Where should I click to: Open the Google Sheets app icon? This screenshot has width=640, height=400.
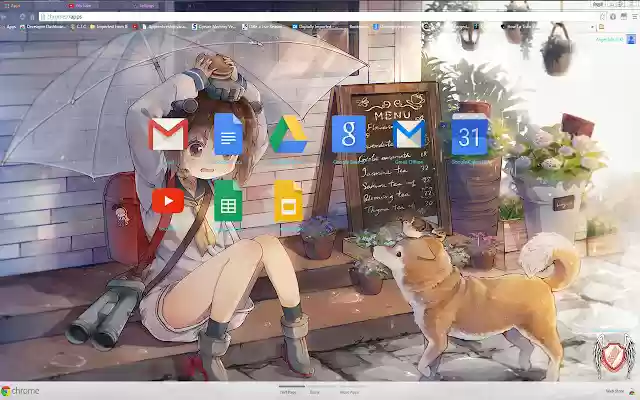click(228, 201)
